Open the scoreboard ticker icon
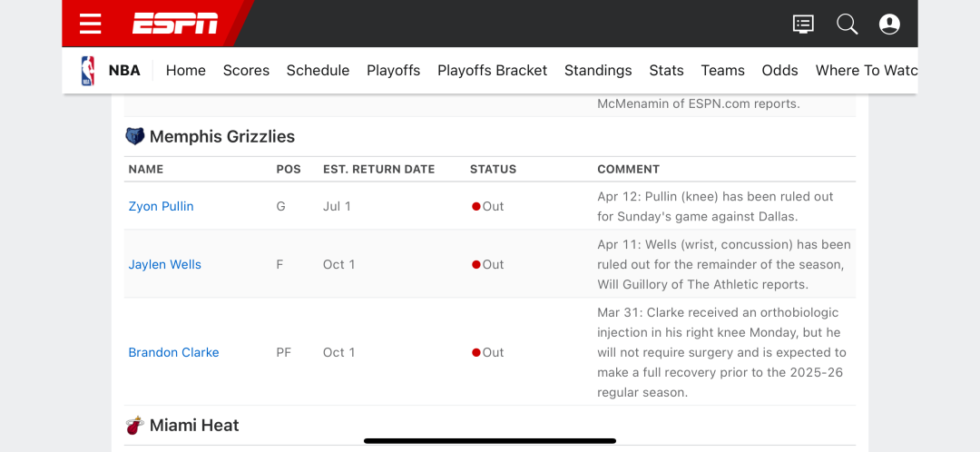The height and width of the screenshot is (452, 980). coord(803,24)
